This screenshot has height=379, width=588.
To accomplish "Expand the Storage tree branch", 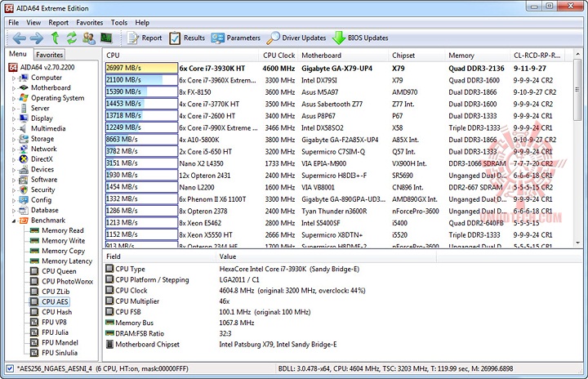I will [x=14, y=139].
